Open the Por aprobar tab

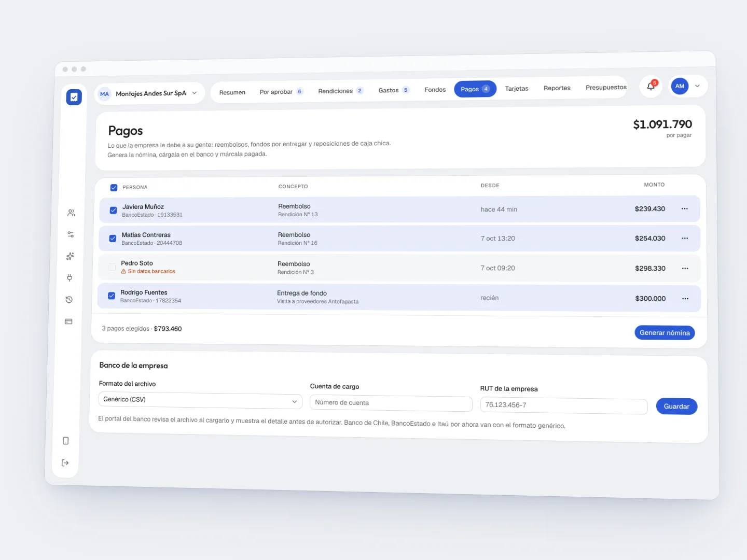(x=281, y=92)
